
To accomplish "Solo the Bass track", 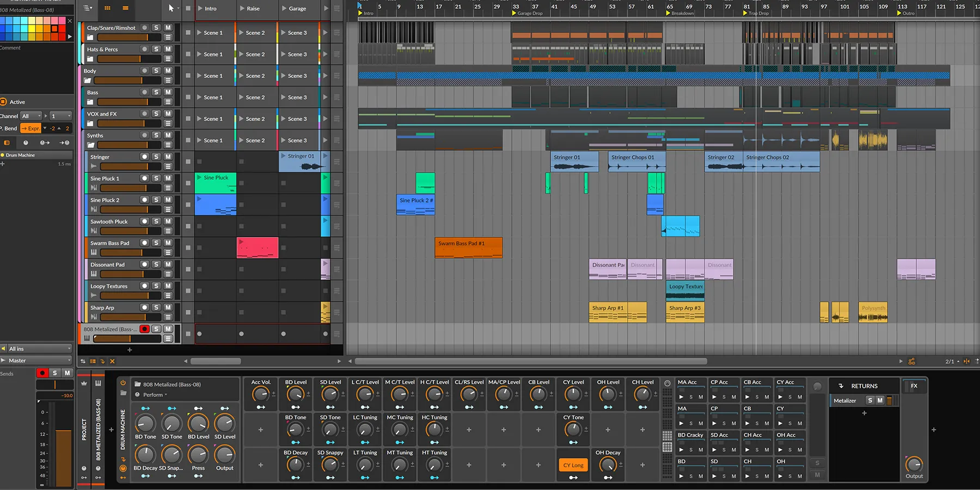I will pos(156,92).
